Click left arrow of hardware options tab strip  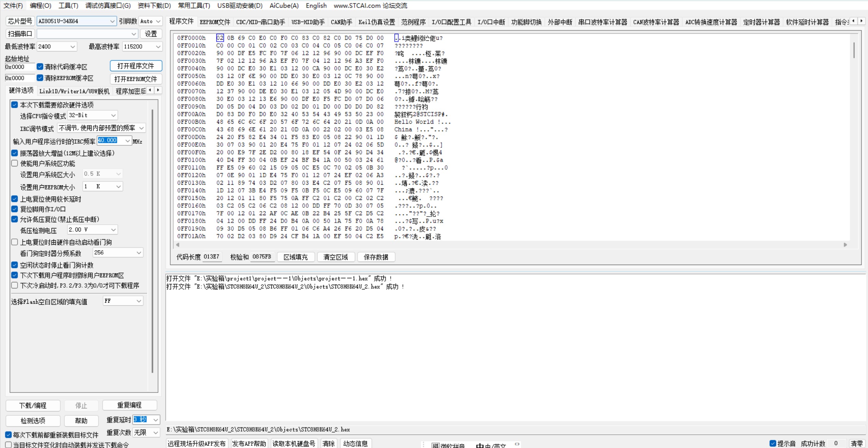[x=150, y=90]
